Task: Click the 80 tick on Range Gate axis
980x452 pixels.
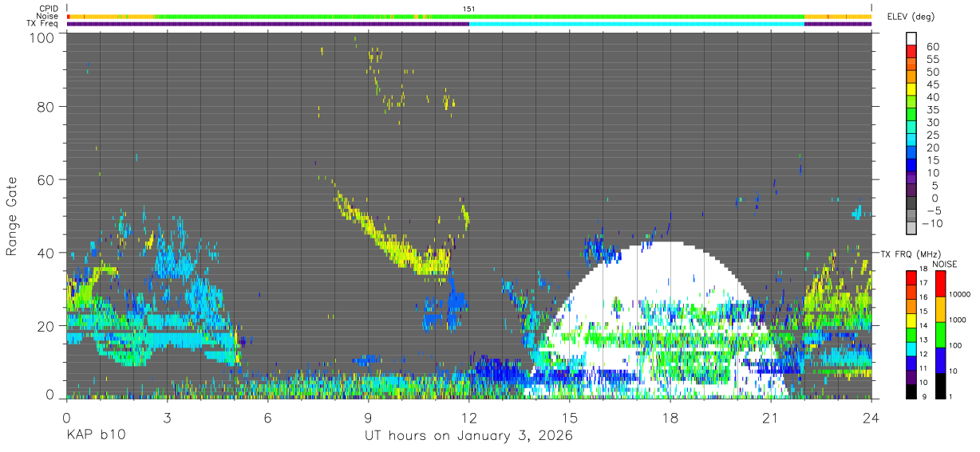Action: [x=45, y=107]
